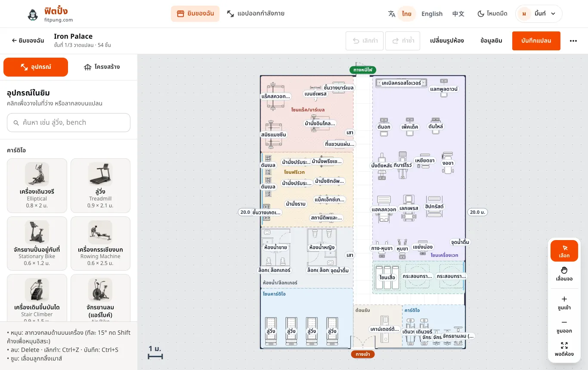Select the เลือก pointer tool
The image size is (588, 370).
click(x=564, y=251)
